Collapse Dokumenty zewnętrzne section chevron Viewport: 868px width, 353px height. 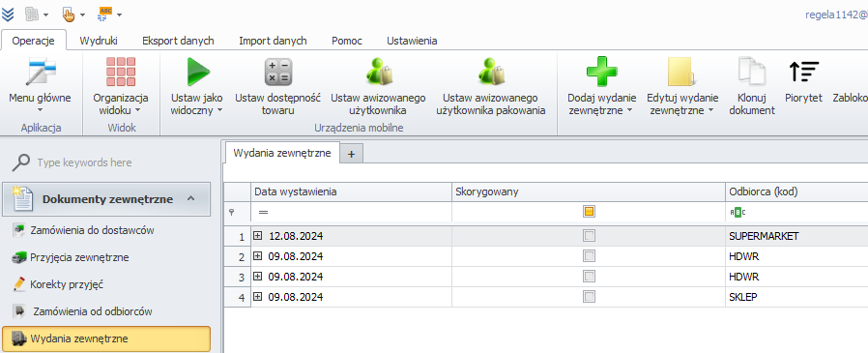pos(190,198)
